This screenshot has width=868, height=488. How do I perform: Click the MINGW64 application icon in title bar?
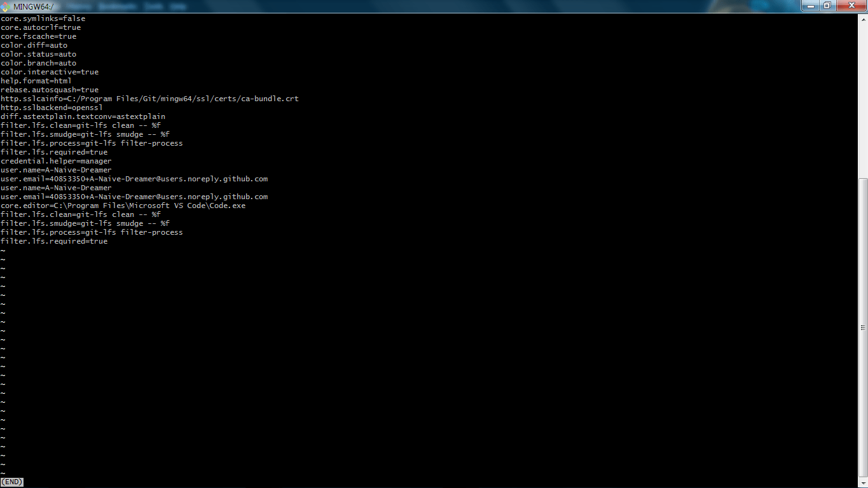pyautogui.click(x=5, y=6)
